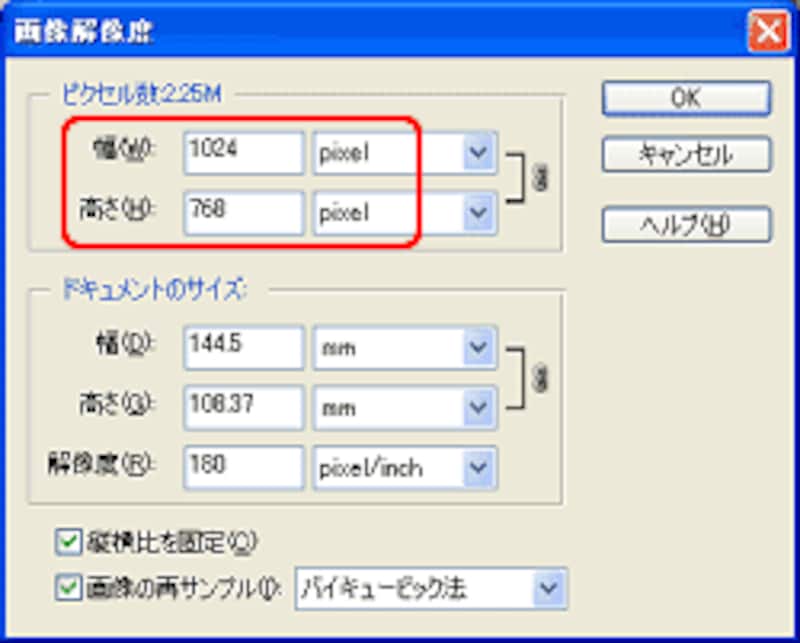Click the キャンセル button
This screenshot has width=800, height=643.
[x=686, y=154]
